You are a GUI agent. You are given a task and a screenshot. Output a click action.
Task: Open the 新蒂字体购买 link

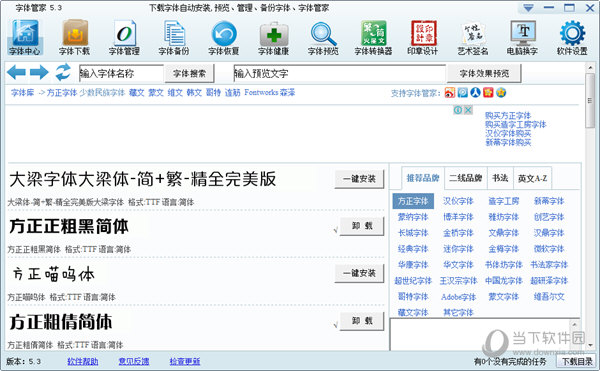508,142
